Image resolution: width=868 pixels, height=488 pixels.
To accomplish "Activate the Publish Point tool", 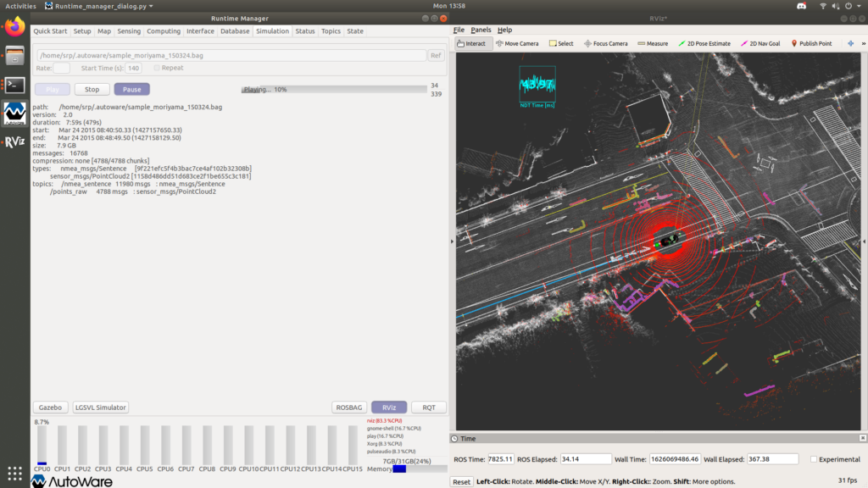I will 811,43.
